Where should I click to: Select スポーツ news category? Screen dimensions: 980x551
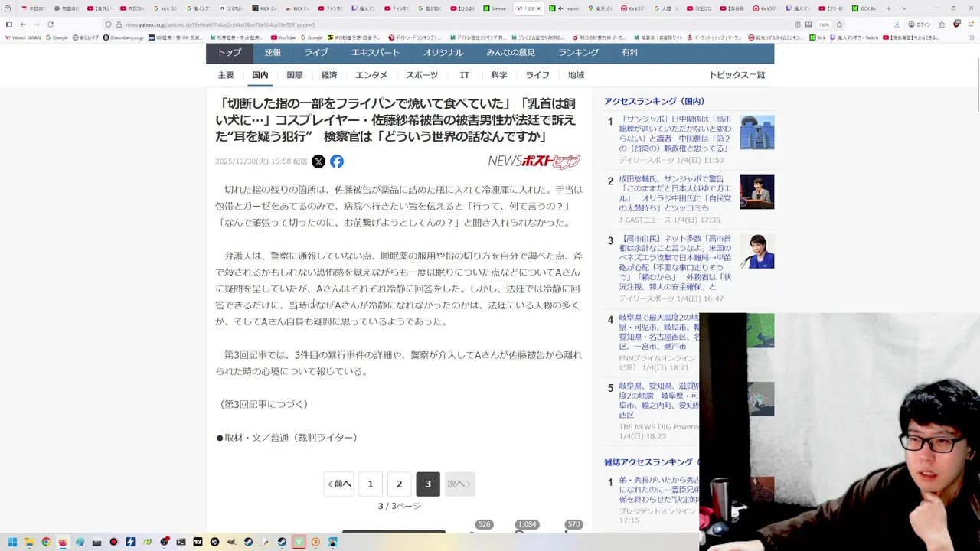pyautogui.click(x=422, y=75)
